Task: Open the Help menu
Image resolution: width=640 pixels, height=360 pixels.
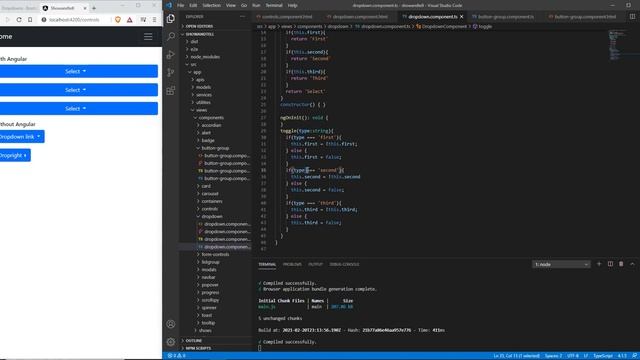Action: pyautogui.click(x=292, y=5)
